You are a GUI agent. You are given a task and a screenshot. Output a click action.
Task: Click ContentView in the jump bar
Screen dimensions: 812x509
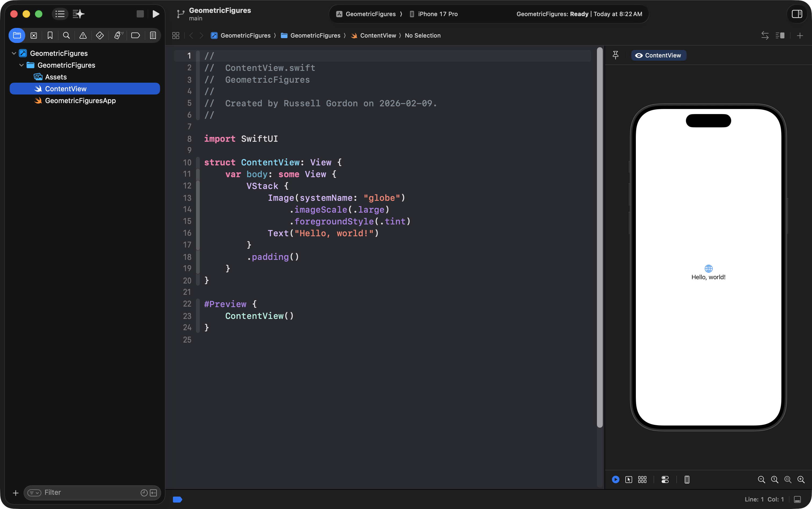point(378,35)
